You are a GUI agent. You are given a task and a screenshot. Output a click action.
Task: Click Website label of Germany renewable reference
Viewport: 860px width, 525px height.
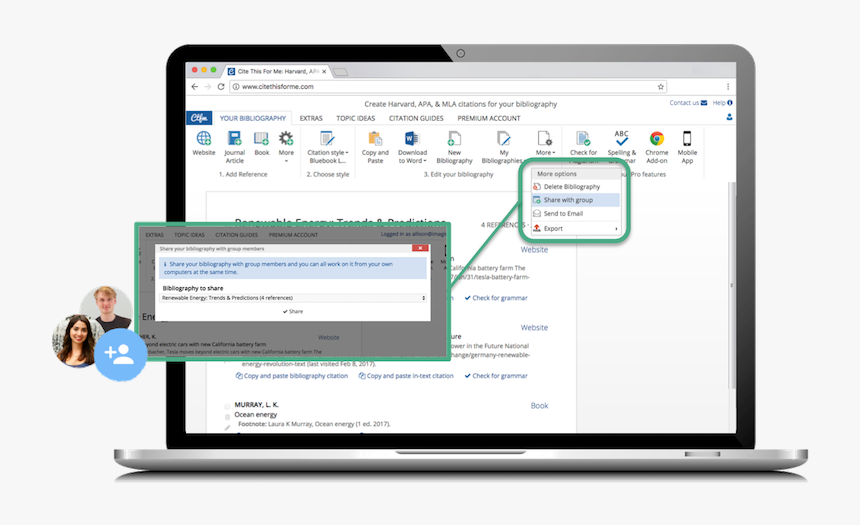click(534, 328)
